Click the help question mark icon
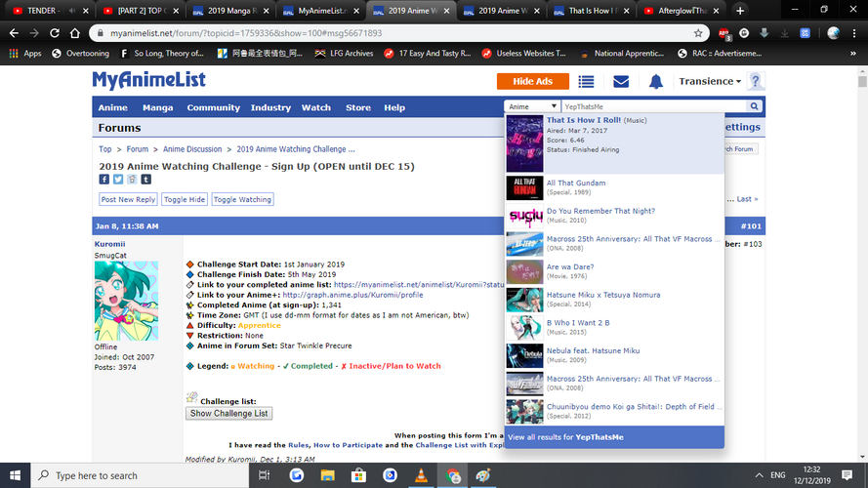This screenshot has width=868, height=488. click(x=755, y=82)
